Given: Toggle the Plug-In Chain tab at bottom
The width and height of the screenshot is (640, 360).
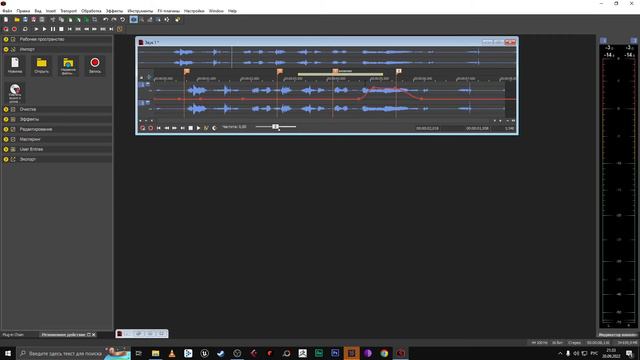Looking at the screenshot, I should 13,335.
